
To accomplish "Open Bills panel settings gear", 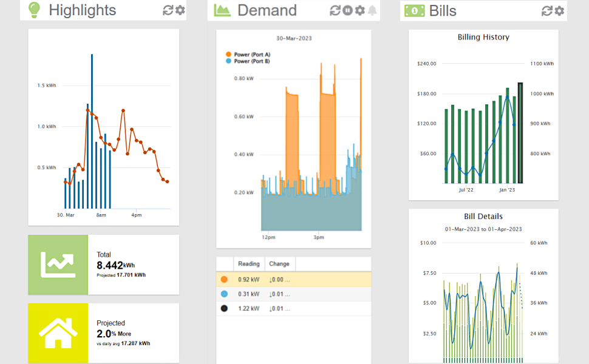I will tap(559, 10).
